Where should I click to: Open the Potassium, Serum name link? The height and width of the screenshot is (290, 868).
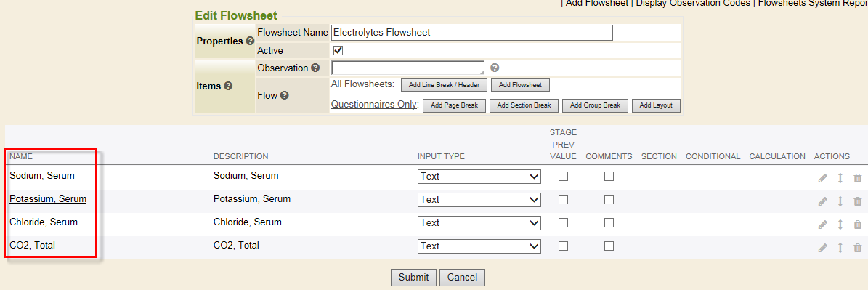[x=48, y=198]
